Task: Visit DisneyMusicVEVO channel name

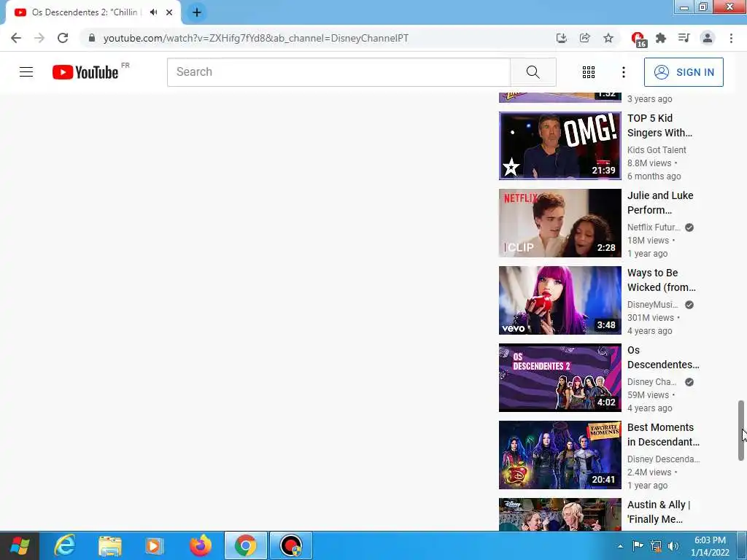Action: 652,305
